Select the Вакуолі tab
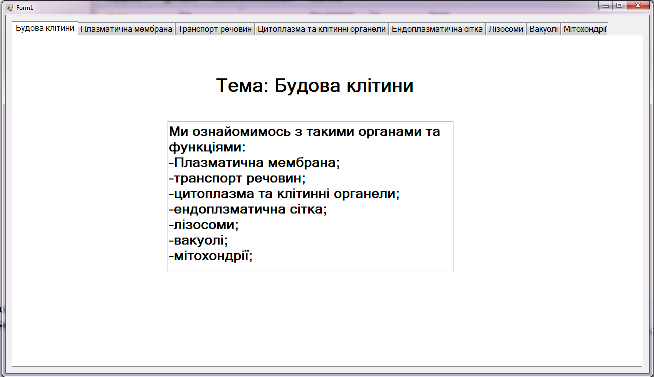This screenshot has height=377, width=654. (543, 29)
